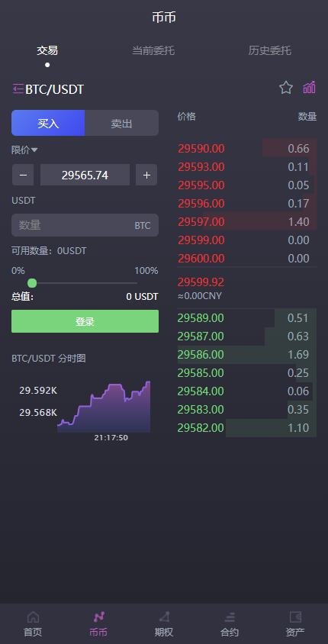
Task: Decrease price with the minus button
Action: tap(24, 175)
